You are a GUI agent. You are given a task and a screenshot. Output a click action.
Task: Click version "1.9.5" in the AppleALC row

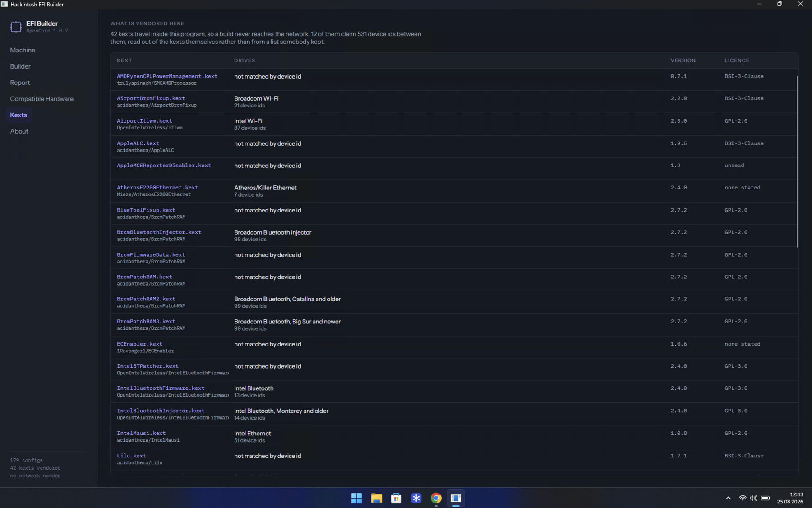click(678, 144)
